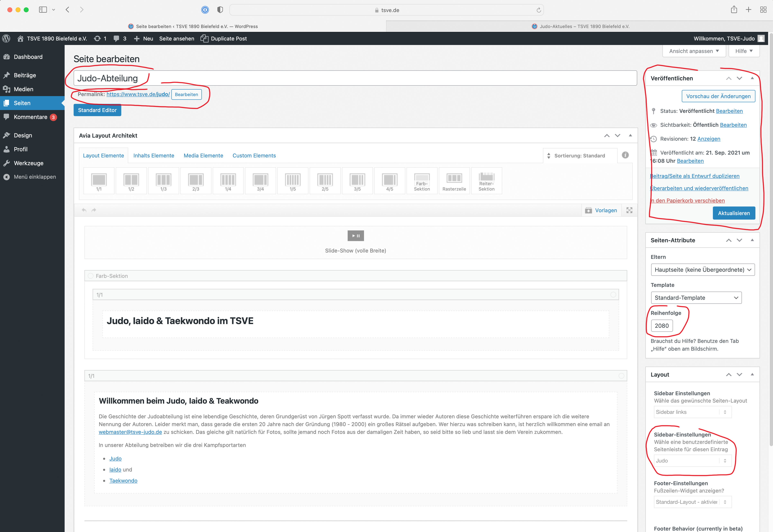Image resolution: width=773 pixels, height=532 pixels.
Task: Move Veröffentlichen panel down
Action: tap(739, 78)
